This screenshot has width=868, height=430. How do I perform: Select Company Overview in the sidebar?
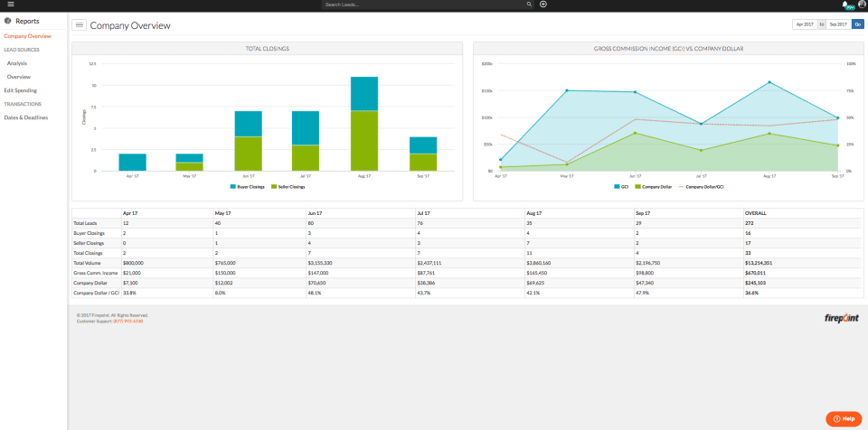pos(27,36)
